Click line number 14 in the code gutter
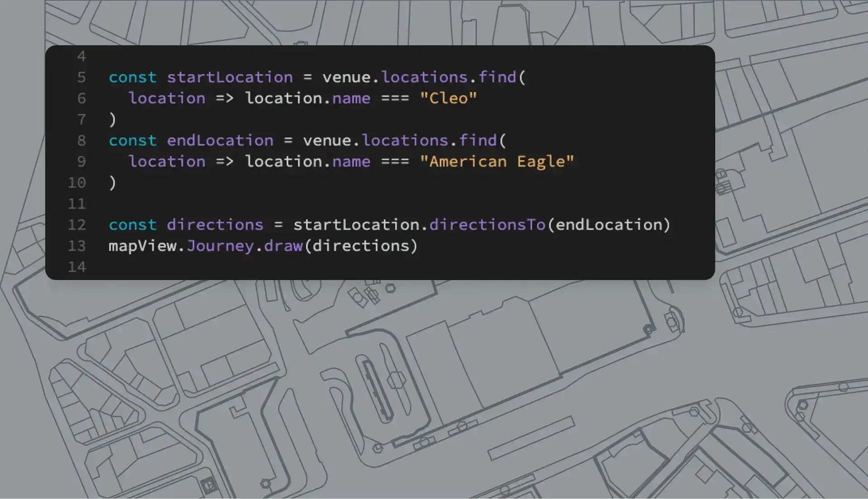 [x=77, y=267]
